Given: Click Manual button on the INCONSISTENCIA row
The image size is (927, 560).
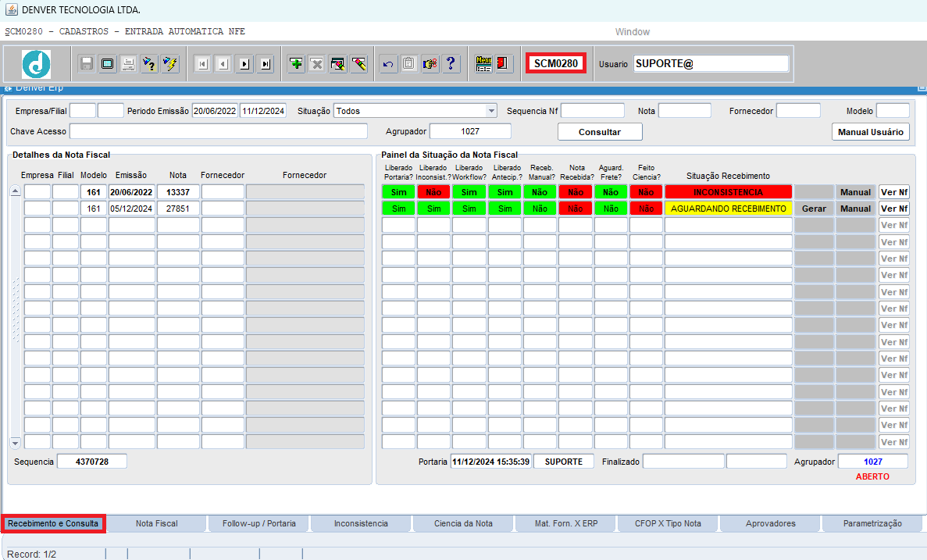Looking at the screenshot, I should 855,192.
